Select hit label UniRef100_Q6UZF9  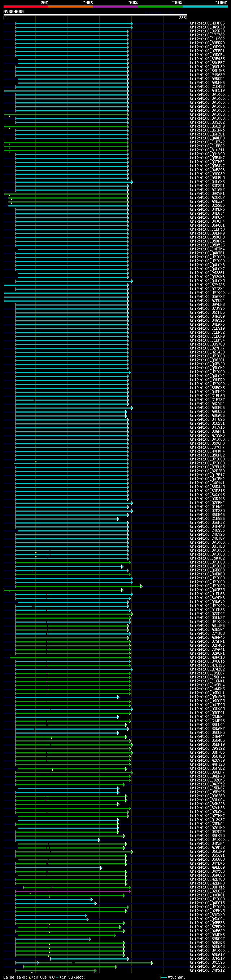click(x=208, y=126)
